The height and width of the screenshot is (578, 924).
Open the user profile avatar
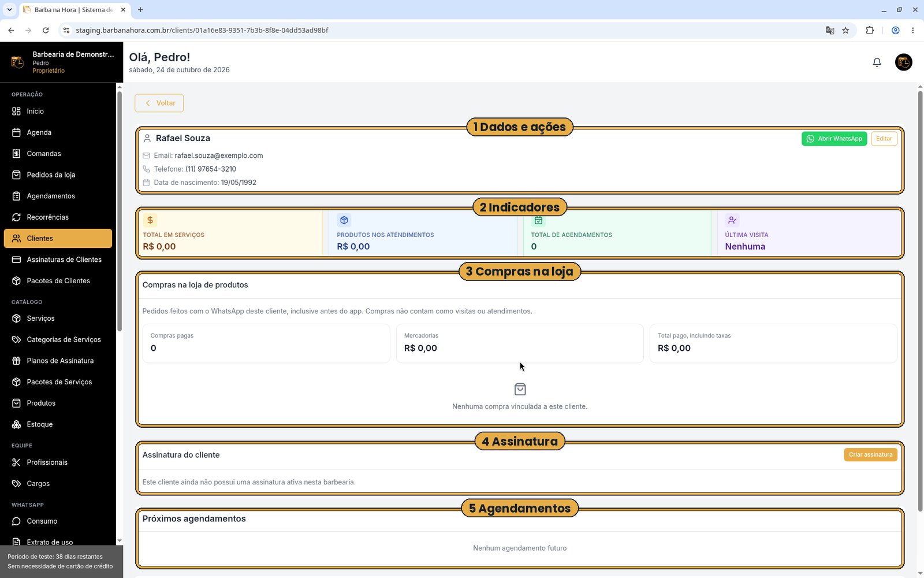click(x=903, y=62)
